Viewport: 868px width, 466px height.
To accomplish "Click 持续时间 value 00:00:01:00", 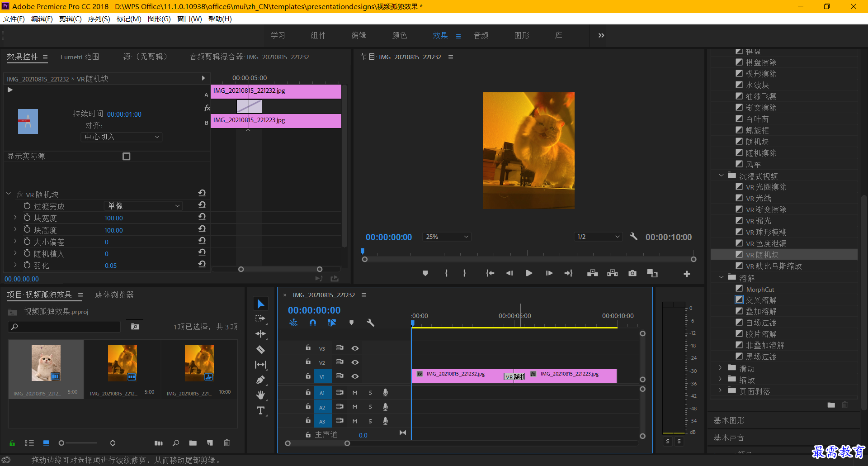I will click(124, 114).
